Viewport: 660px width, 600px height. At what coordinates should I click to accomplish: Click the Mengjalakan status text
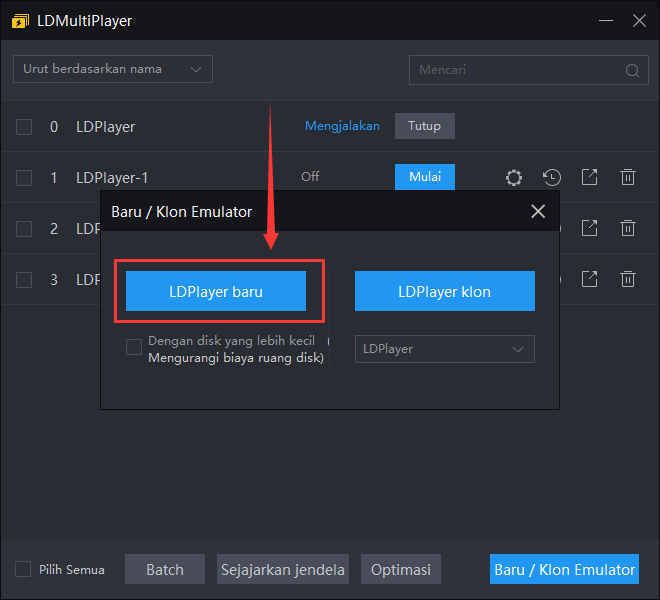point(342,126)
